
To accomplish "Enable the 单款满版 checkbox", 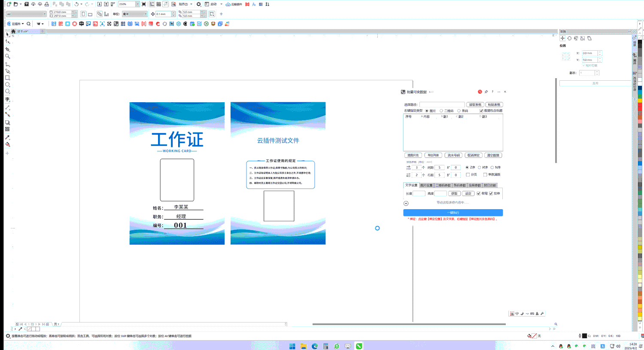I will tap(485, 175).
